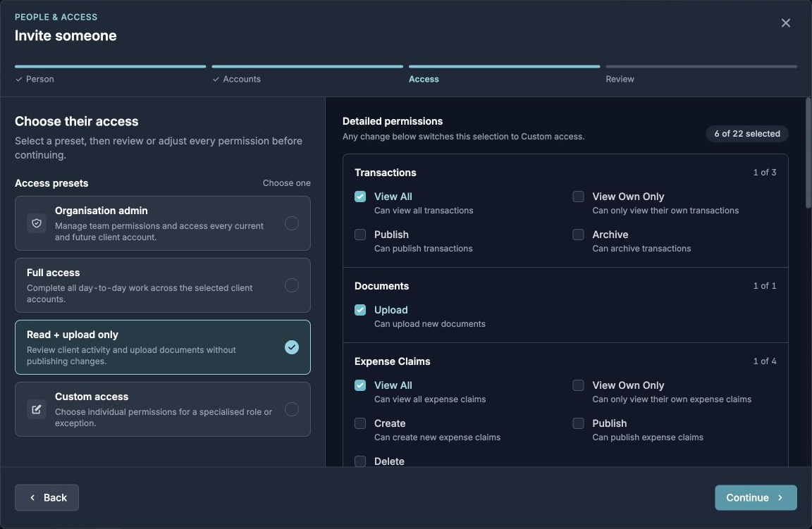This screenshot has width=812, height=529.
Task: Click the Continue button
Action: (756, 497)
